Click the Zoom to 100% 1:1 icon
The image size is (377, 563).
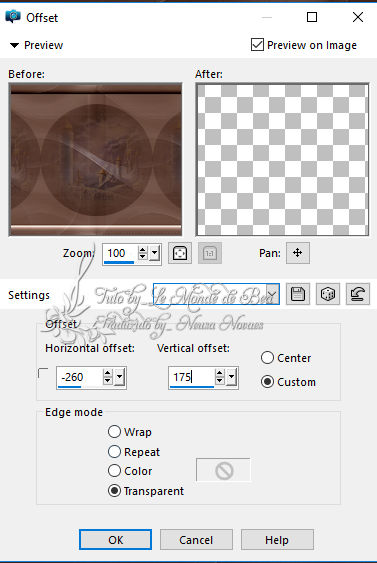[210, 253]
